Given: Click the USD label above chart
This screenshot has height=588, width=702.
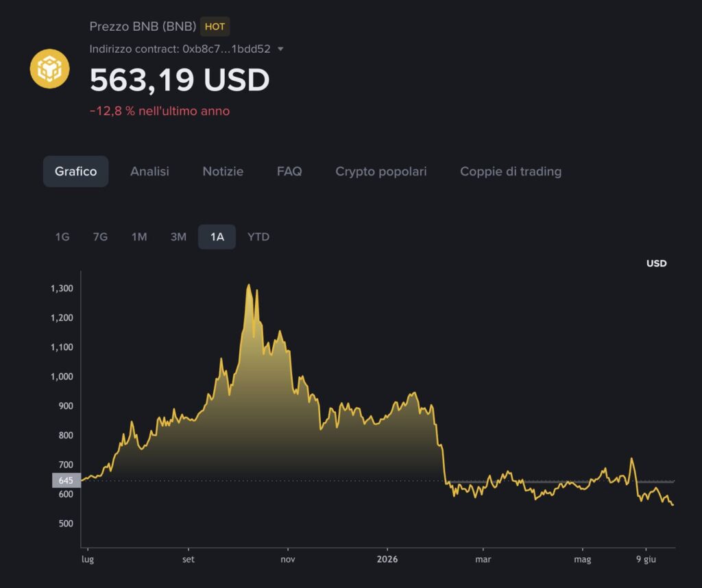Looking at the screenshot, I should point(656,264).
